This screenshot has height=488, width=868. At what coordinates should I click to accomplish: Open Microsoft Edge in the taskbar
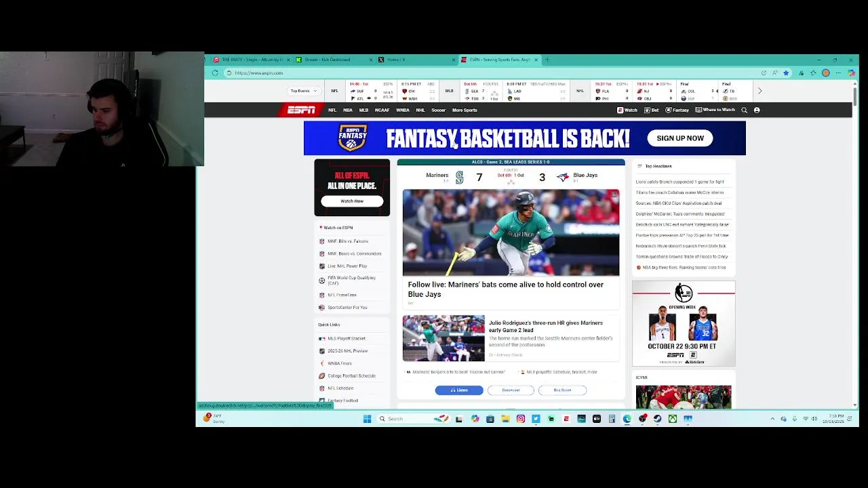tap(627, 419)
